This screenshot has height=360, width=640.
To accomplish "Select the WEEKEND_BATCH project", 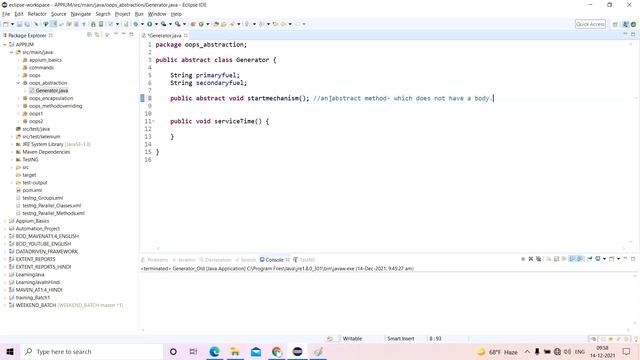I will (36, 305).
